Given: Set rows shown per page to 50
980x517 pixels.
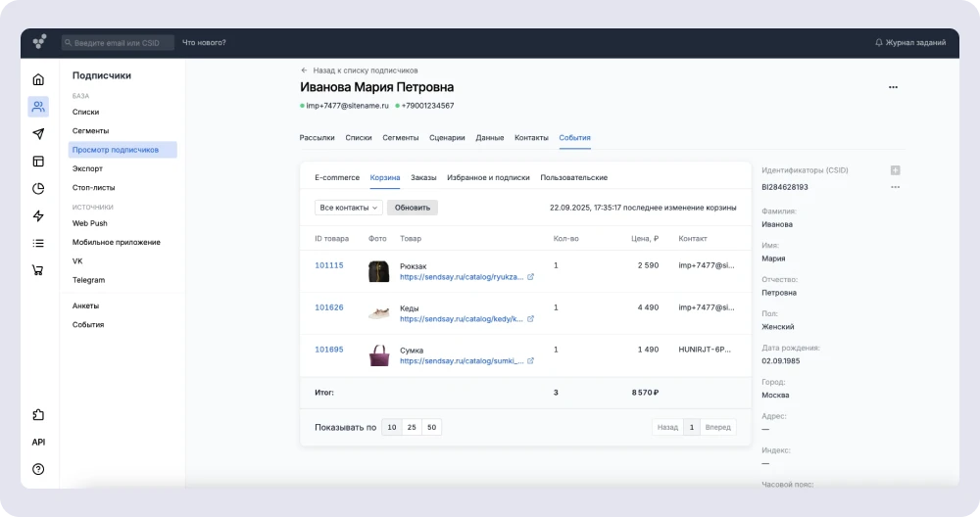Looking at the screenshot, I should 432,427.
